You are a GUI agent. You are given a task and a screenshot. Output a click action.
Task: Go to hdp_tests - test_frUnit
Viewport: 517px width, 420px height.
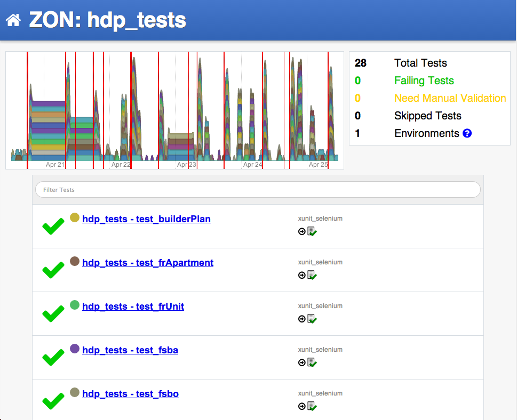[133, 306]
